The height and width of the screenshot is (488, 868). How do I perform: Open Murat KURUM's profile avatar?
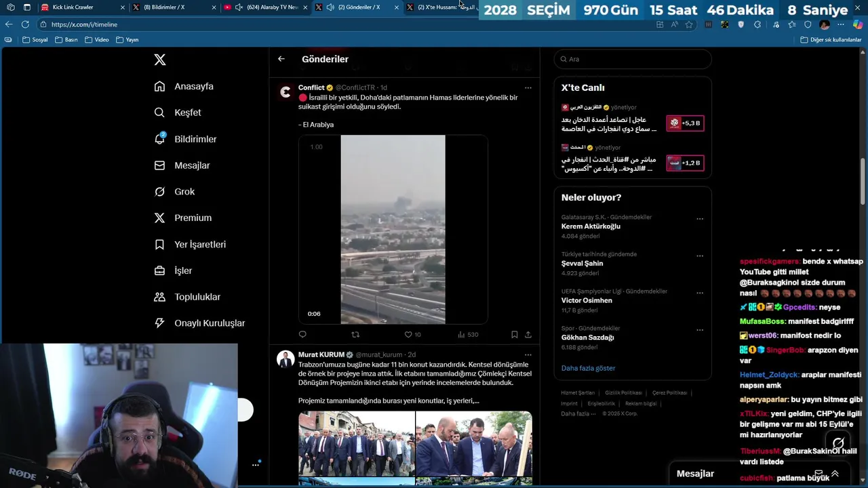(x=285, y=359)
